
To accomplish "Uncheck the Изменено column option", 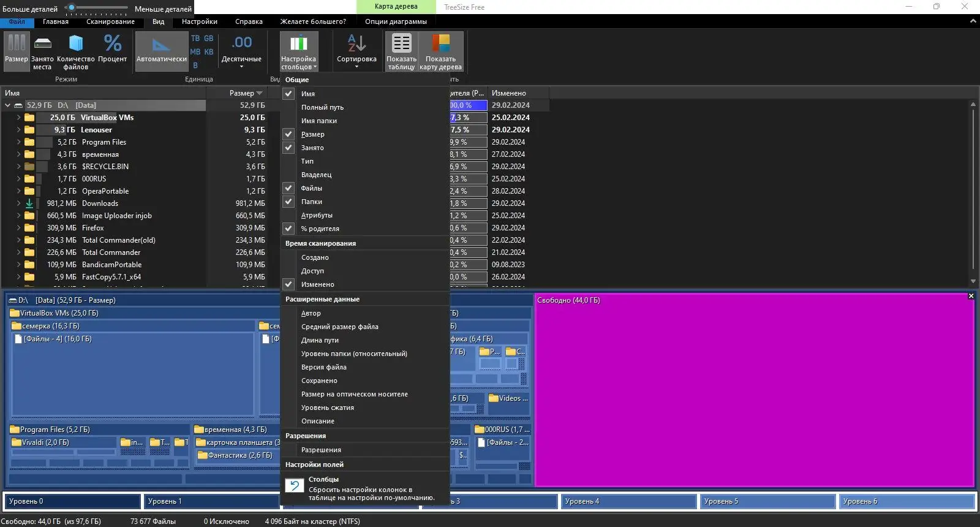I will point(288,284).
